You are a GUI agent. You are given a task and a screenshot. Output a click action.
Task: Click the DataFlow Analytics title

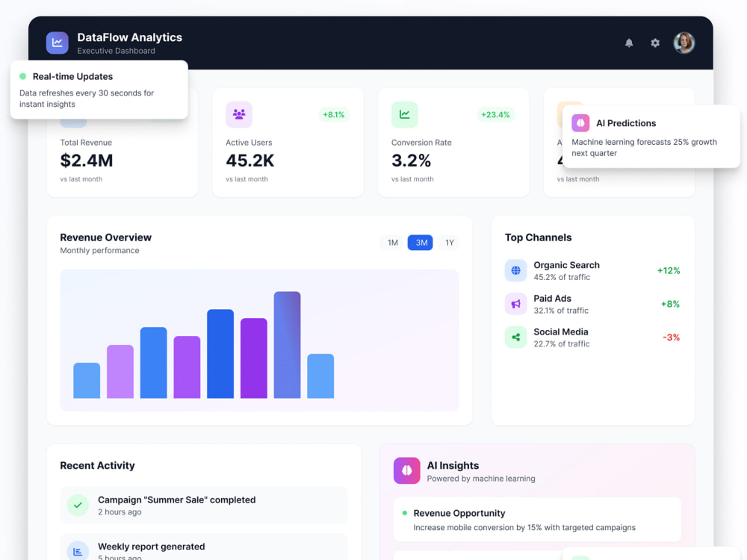click(129, 37)
